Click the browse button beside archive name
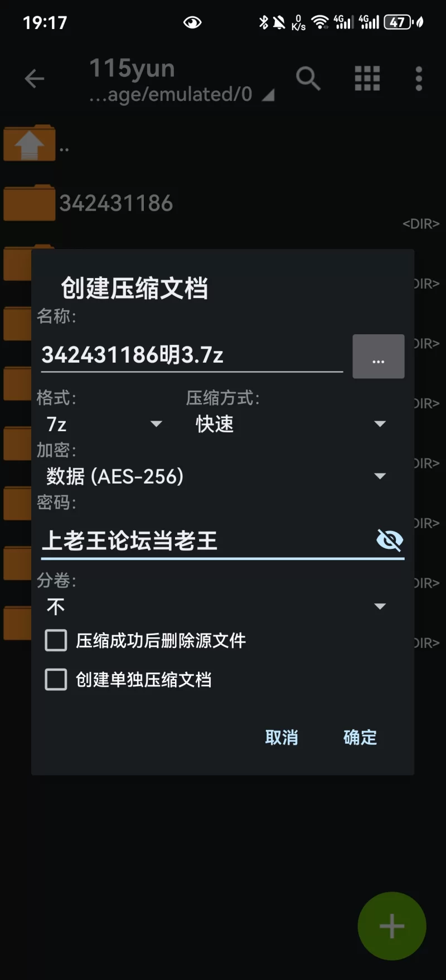This screenshot has height=980, width=446. pos(379,357)
